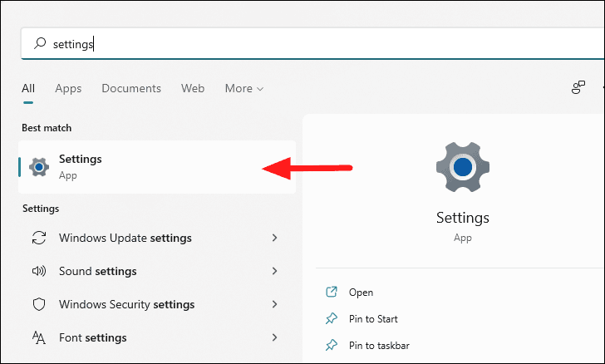Expand Windows Security settings chevron

click(x=275, y=304)
